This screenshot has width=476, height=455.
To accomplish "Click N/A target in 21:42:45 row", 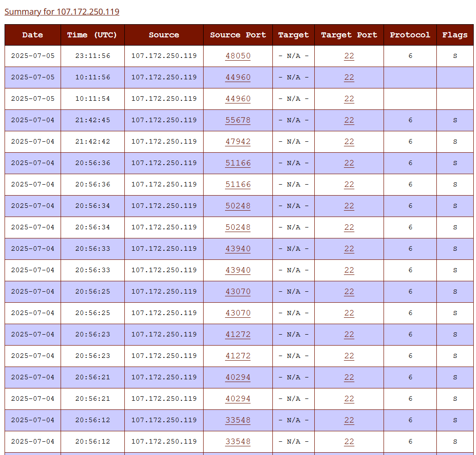I will pyautogui.click(x=293, y=120).
